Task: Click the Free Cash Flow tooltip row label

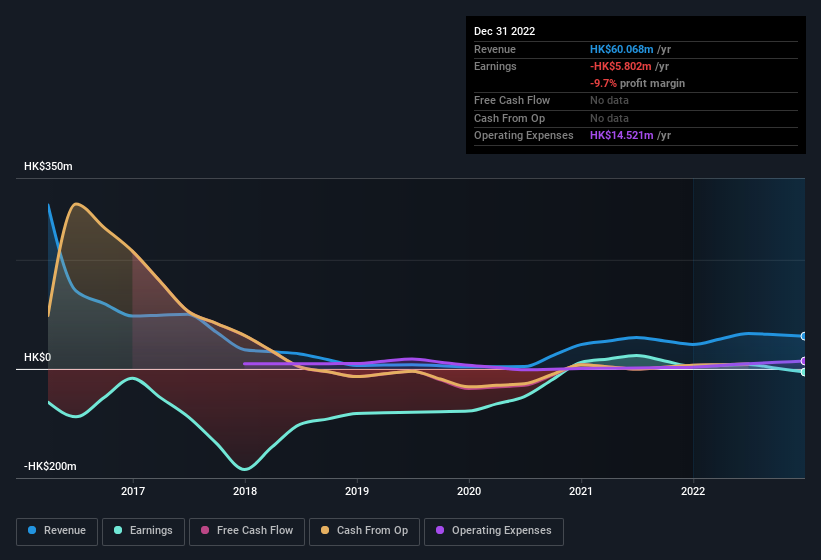Action: (512, 100)
